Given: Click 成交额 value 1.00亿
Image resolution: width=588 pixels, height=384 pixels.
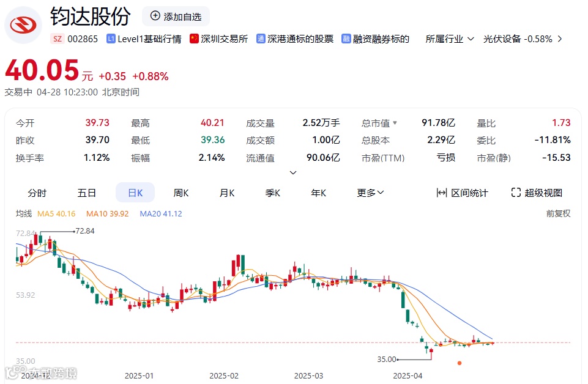Looking at the screenshot, I should (x=326, y=140).
